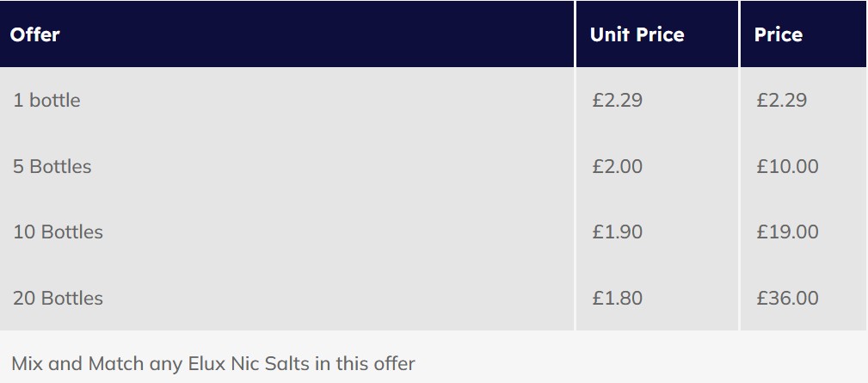Click the £2.29 total price cell
The height and width of the screenshot is (383, 868).
pyautogui.click(x=782, y=100)
